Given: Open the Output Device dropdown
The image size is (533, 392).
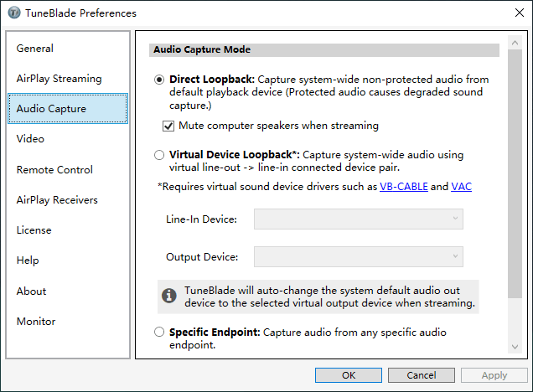Looking at the screenshot, I should (x=359, y=257).
